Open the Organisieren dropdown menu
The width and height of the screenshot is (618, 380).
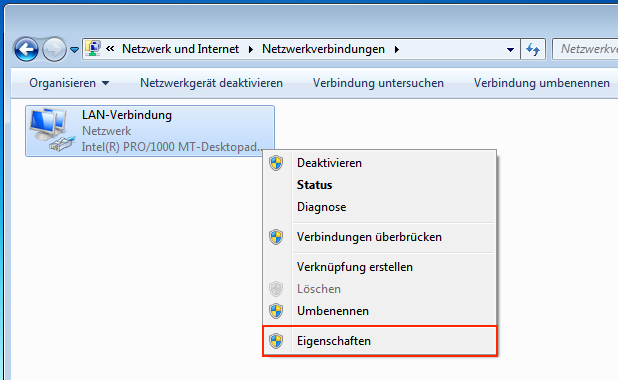coord(69,83)
